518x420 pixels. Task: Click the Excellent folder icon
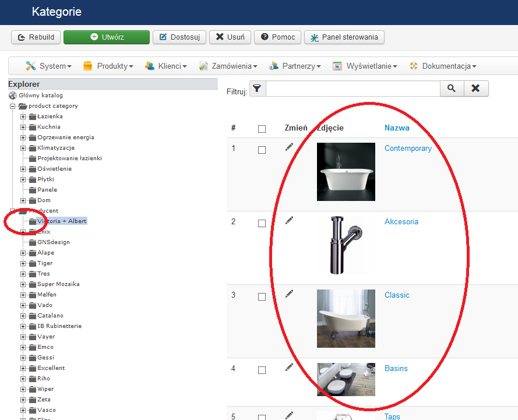[x=33, y=368]
